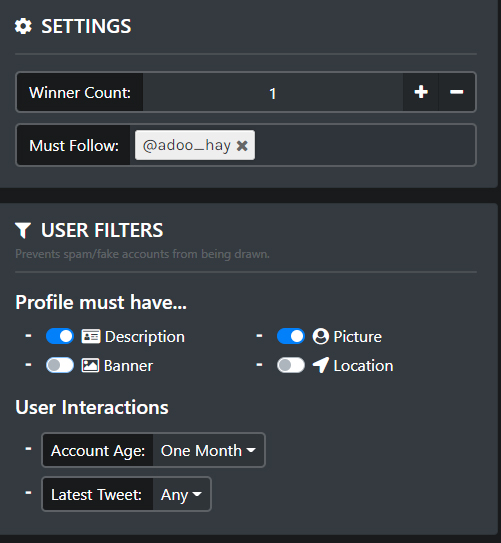Click the Must Follow label
The width and height of the screenshot is (501, 543).
[x=74, y=145]
